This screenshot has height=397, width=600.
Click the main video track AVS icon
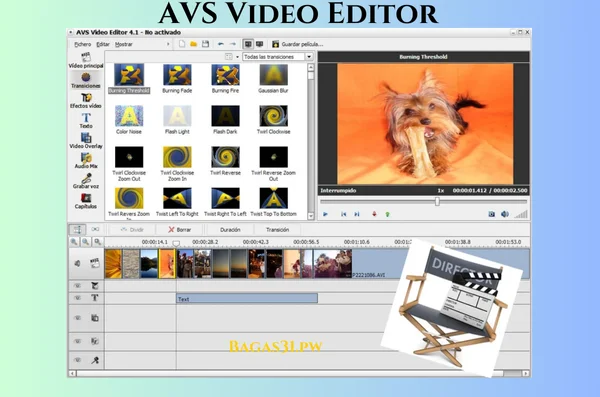click(x=95, y=263)
